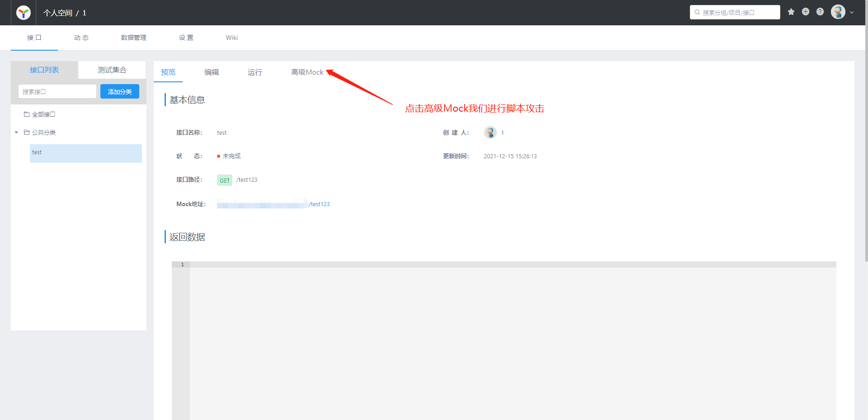The width and height of the screenshot is (868, 420).
Task: Click the YApi logo icon
Action: pos(24,13)
